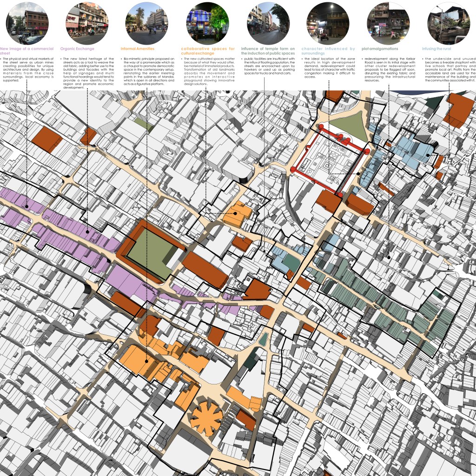Open 'character influenced by surroundings' heading
The height and width of the screenshot is (476, 476).
(328, 51)
